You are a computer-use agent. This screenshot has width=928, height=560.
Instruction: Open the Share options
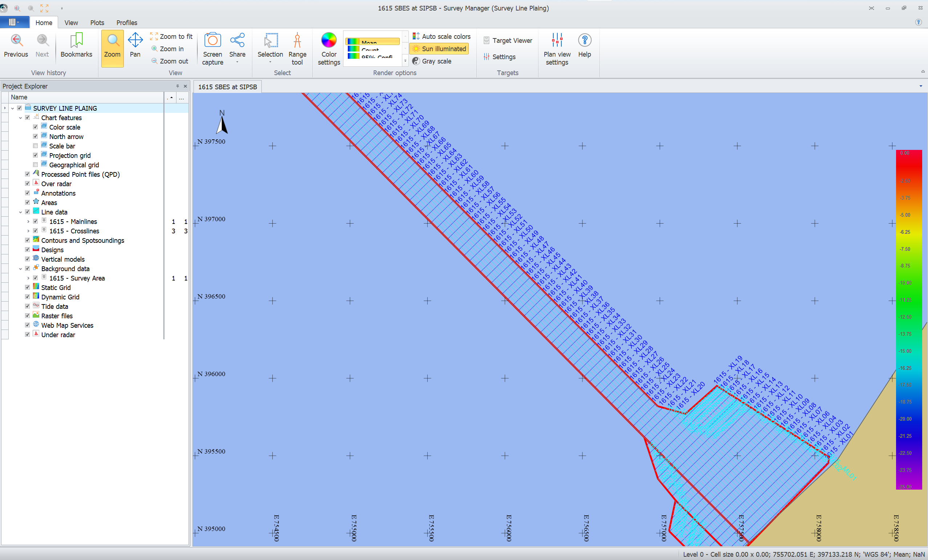pyautogui.click(x=237, y=48)
